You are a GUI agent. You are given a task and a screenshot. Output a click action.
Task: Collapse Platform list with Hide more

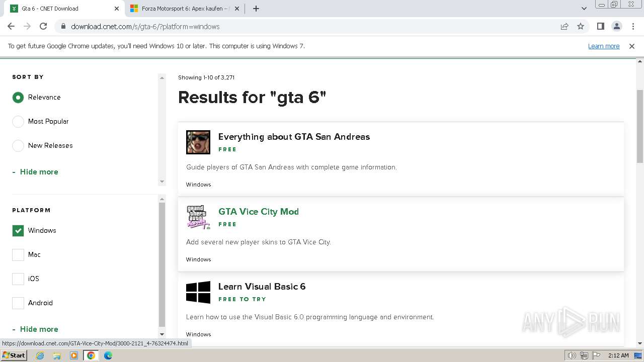(x=35, y=329)
